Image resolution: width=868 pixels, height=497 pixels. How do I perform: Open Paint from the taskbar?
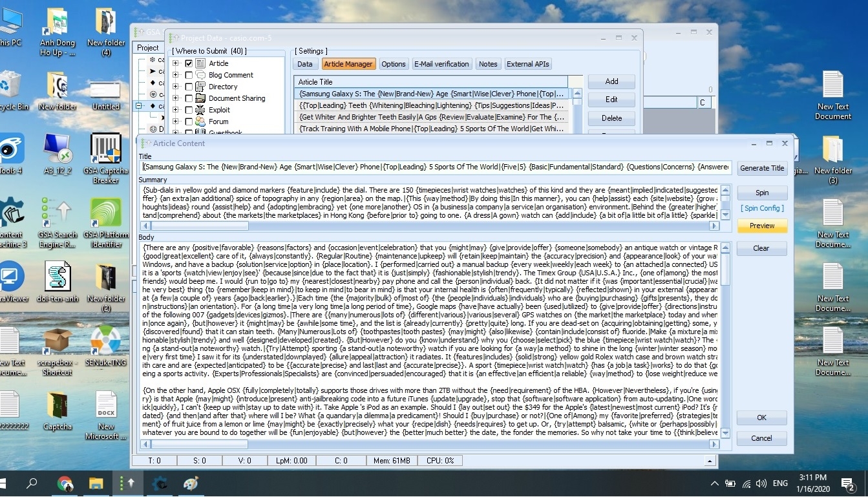pos(191,483)
